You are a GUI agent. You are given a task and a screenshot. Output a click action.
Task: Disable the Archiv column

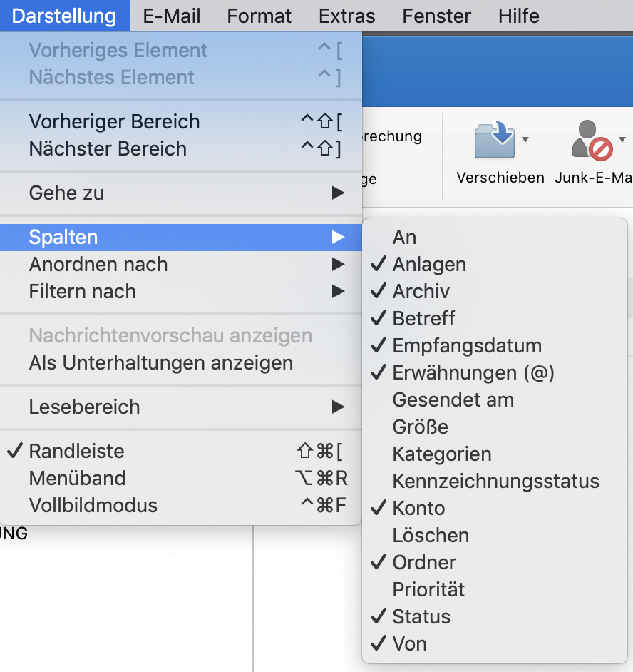click(495, 291)
